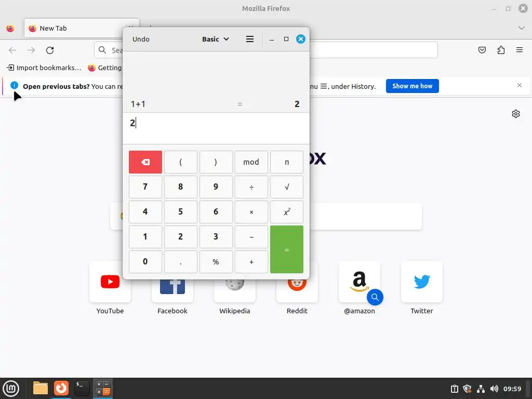Click Undo in the calculator header
This screenshot has width=532, height=399.
click(141, 39)
